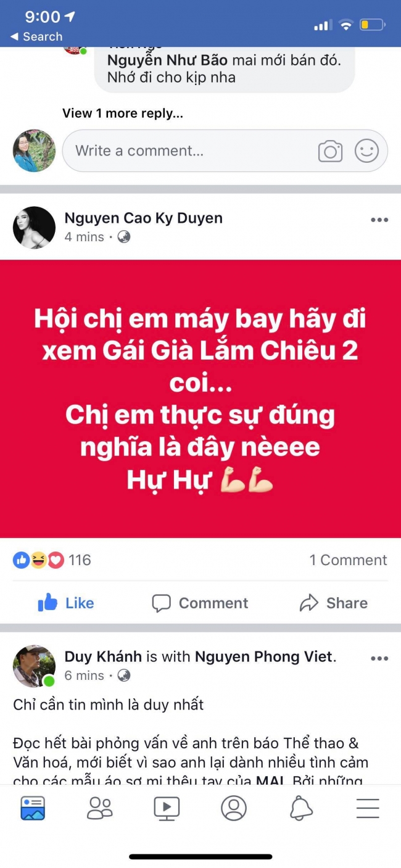401x868 pixels.
Task: Open the hamburger menu icon
Action: (368, 808)
